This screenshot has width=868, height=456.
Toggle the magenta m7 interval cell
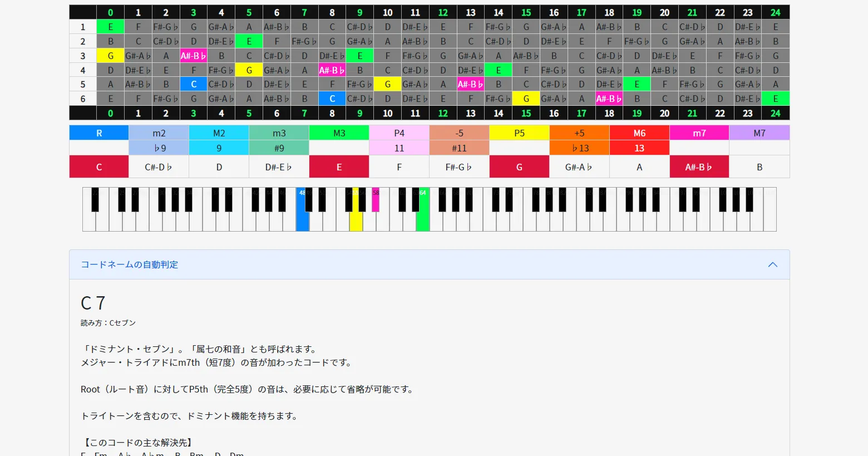[x=699, y=133]
